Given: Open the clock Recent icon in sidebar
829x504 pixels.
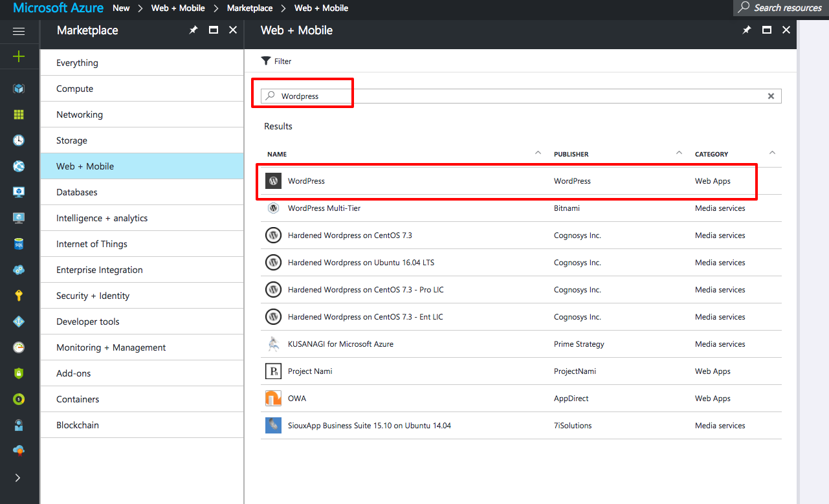Looking at the screenshot, I should coord(19,140).
